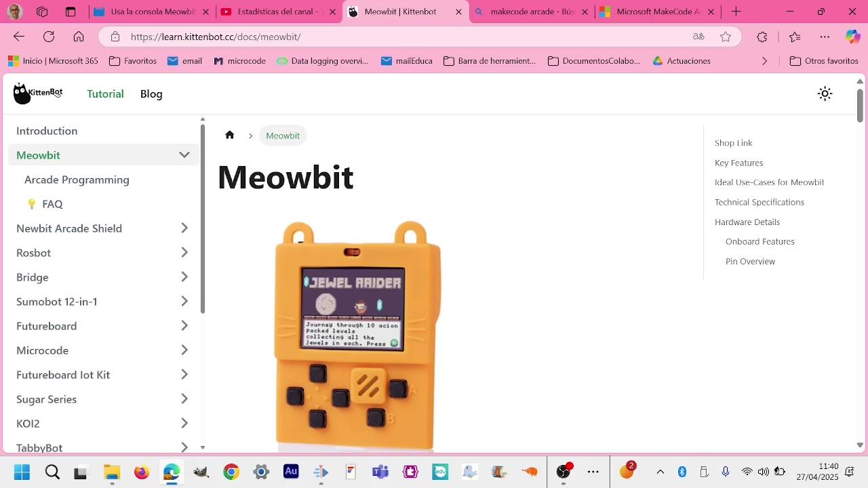Jump to Key Features section
The height and width of the screenshot is (488, 868).
(x=739, y=163)
